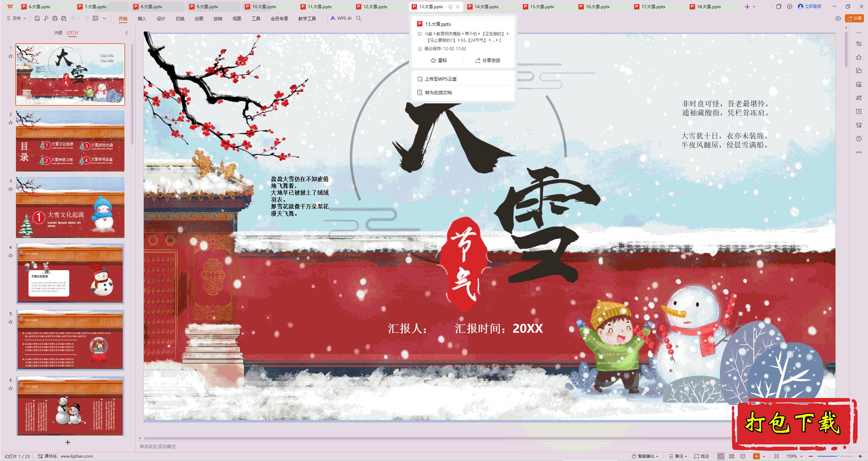Image resolution: width=868 pixels, height=461 pixels.
Task: Click the export-to-PDF icon beside Save
Action: pyautogui.click(x=46, y=18)
